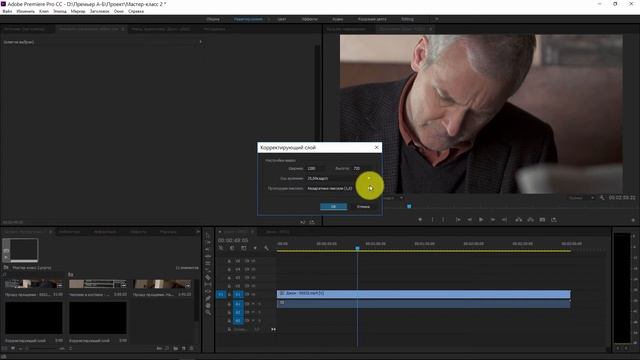Open the Program monitor button editor plus

pyautogui.click(x=633, y=220)
